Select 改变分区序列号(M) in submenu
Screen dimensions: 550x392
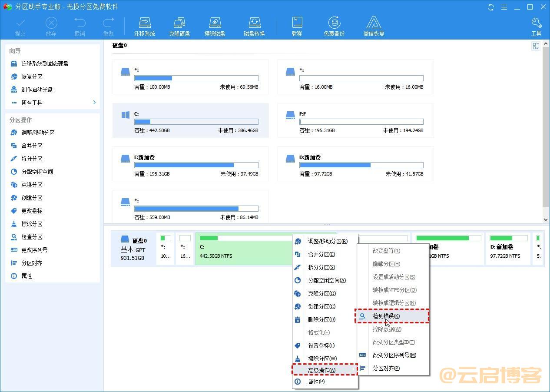click(393, 355)
